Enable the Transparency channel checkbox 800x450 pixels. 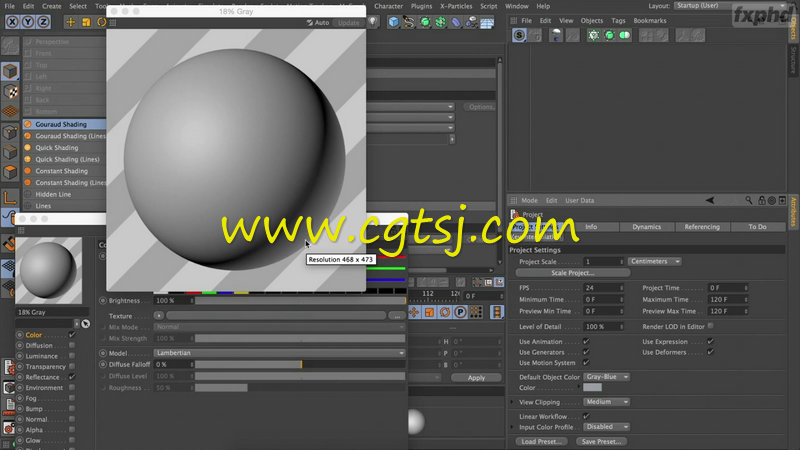click(x=72, y=366)
